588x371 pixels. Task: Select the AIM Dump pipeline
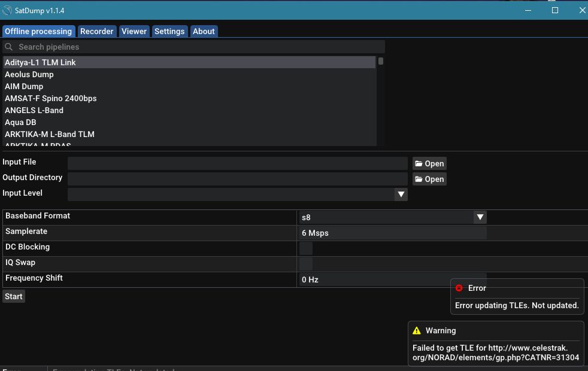click(x=189, y=86)
